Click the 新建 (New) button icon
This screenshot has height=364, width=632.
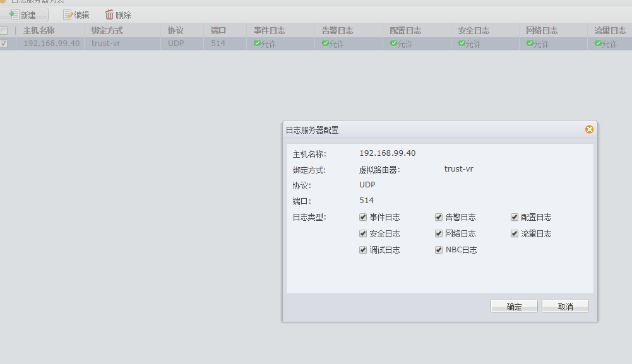[x=13, y=15]
